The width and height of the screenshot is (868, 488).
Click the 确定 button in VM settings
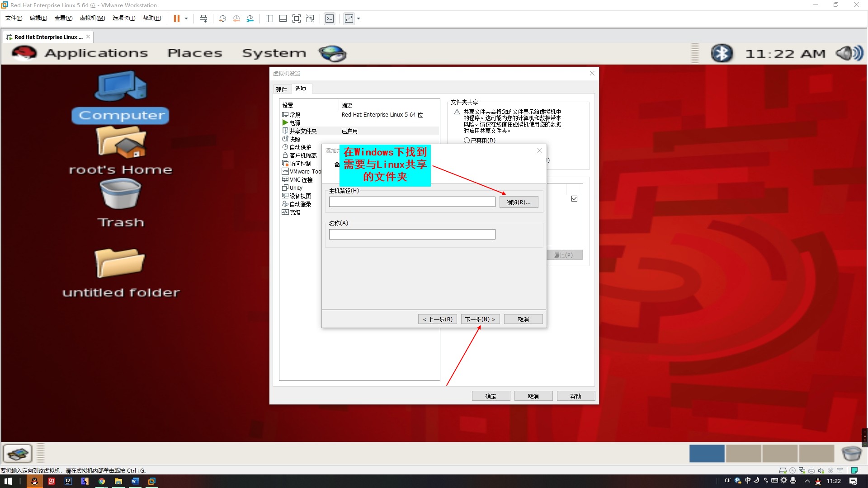tap(491, 396)
